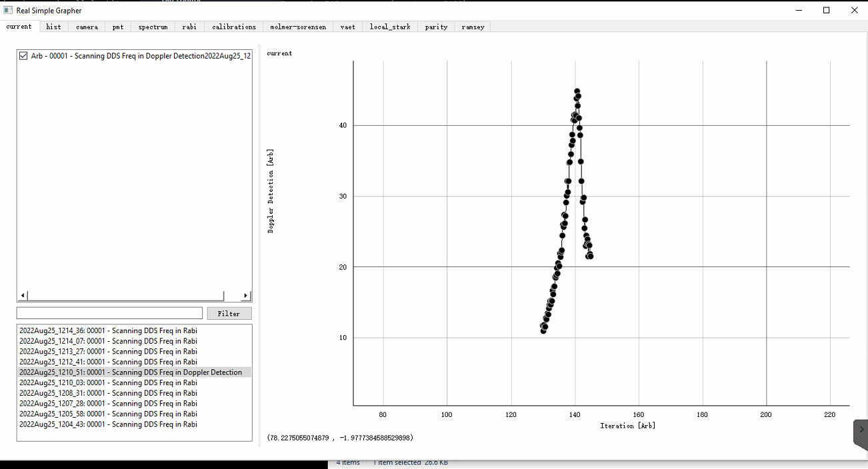Click the trace list right scroll arrow
This screenshot has width=868, height=469.
pyautogui.click(x=245, y=296)
